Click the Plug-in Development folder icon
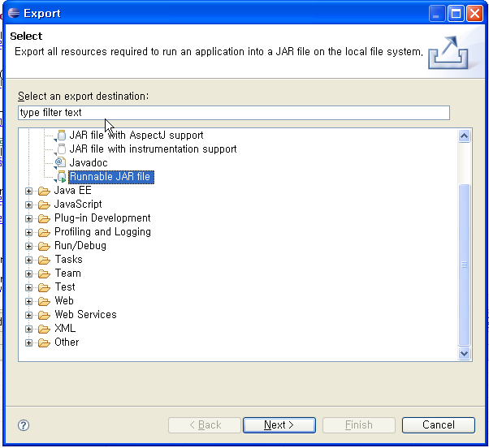The height and width of the screenshot is (448, 489). pyautogui.click(x=44, y=218)
